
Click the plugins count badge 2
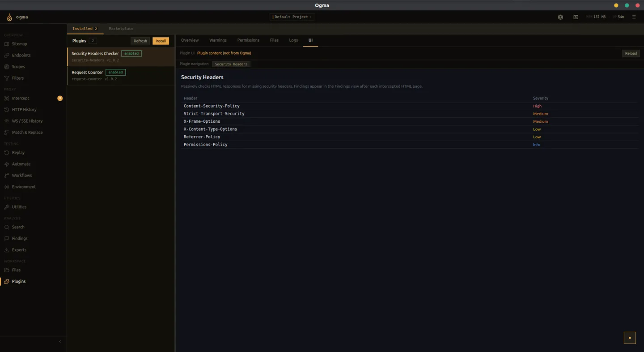(93, 41)
